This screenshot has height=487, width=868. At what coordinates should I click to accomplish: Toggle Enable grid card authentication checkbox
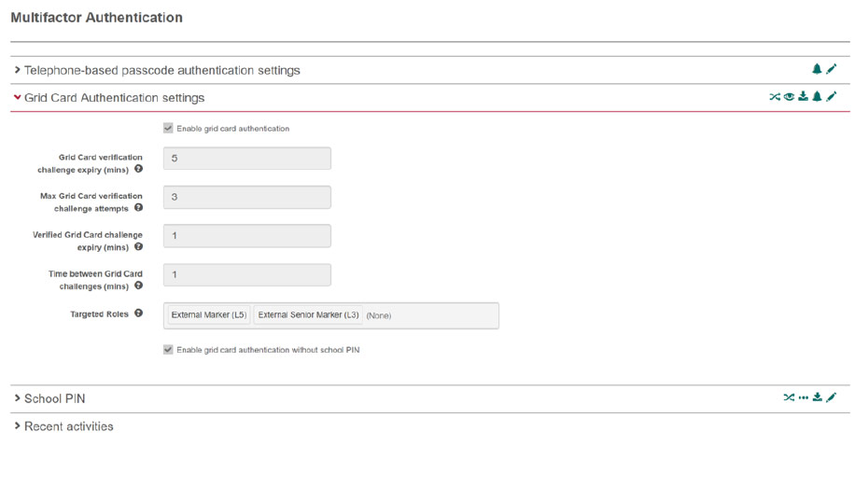click(x=168, y=128)
